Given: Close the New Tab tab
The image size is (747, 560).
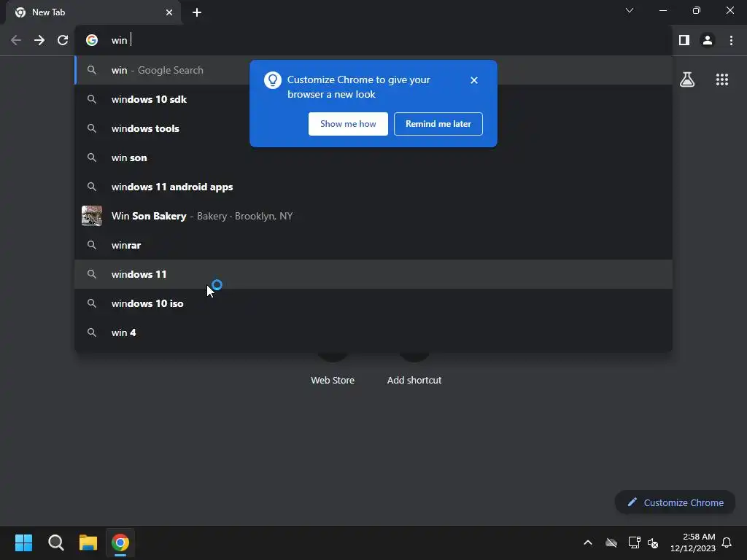Looking at the screenshot, I should tap(169, 12).
